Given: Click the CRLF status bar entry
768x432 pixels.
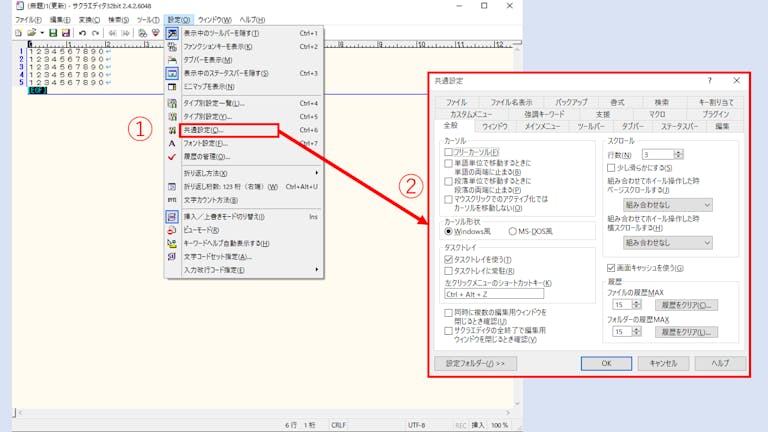Looking at the screenshot, I should 338,425.
